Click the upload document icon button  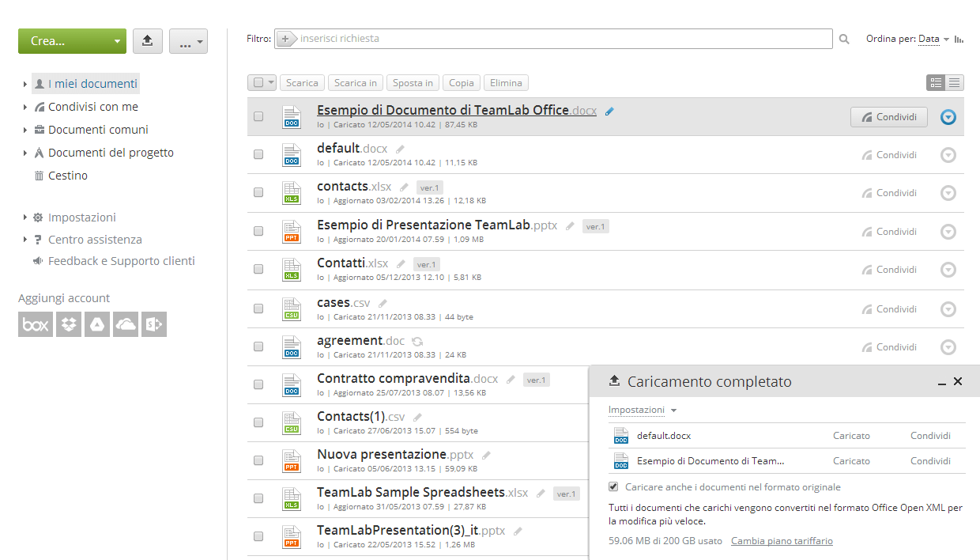[148, 41]
